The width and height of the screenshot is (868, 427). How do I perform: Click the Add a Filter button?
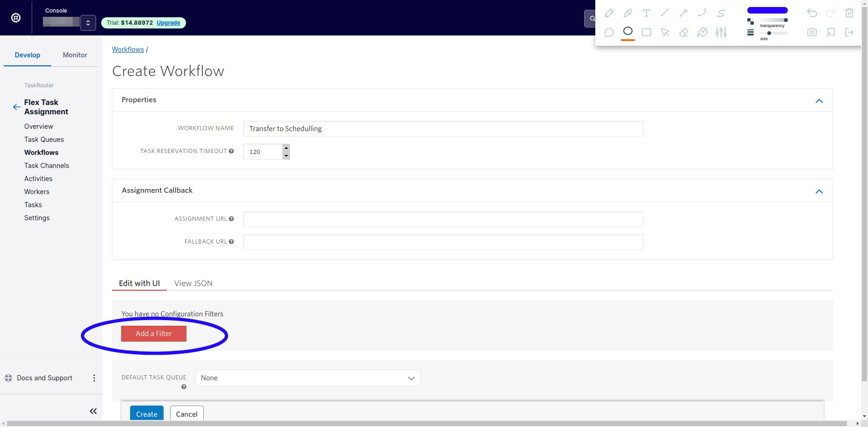(154, 334)
